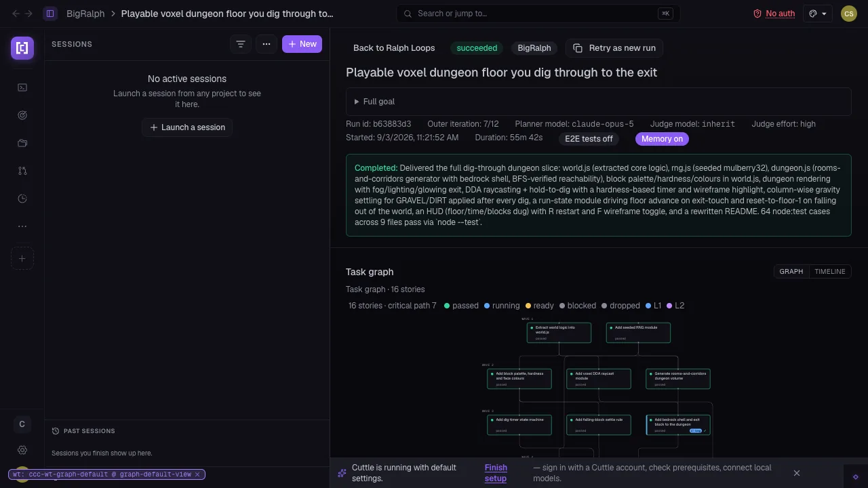Open the pull request icon in left rail

22,171
